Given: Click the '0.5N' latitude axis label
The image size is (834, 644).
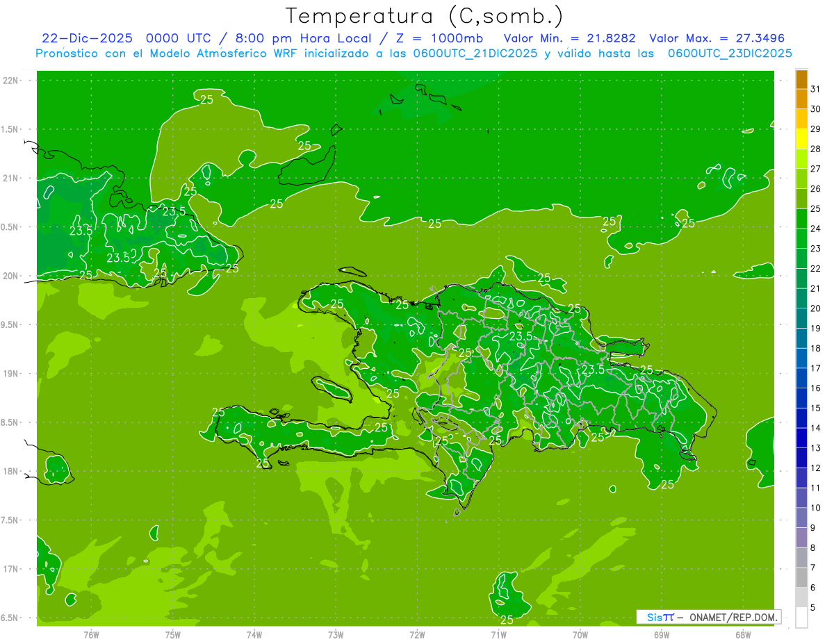Looking at the screenshot, I should click(10, 227).
